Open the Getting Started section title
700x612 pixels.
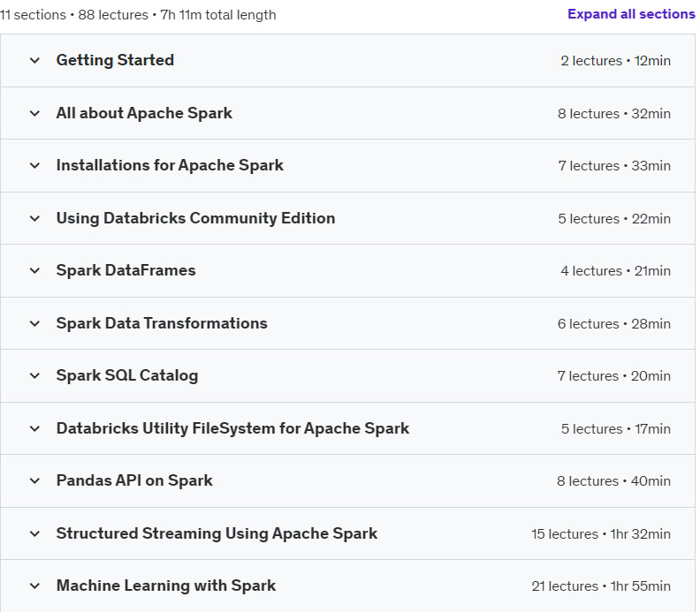click(x=115, y=60)
